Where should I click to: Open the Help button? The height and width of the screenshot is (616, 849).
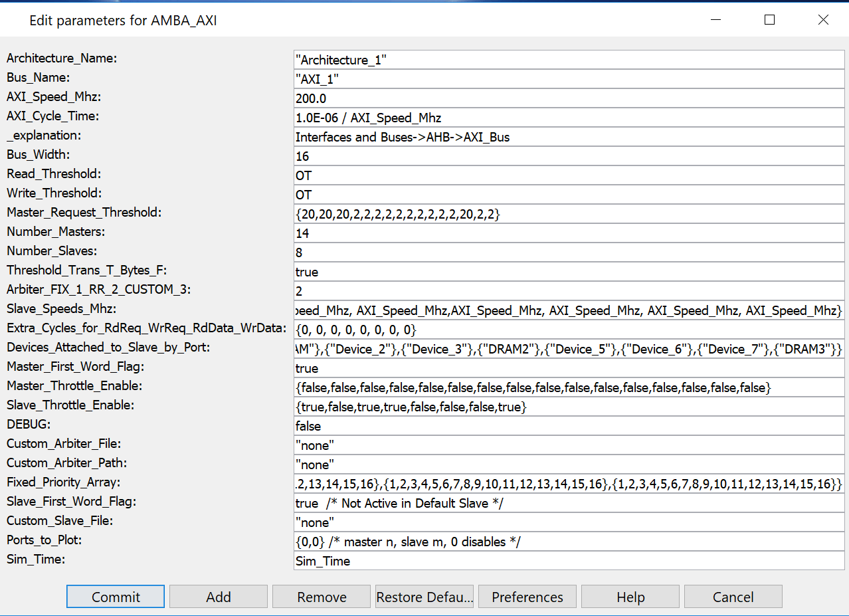coord(630,597)
